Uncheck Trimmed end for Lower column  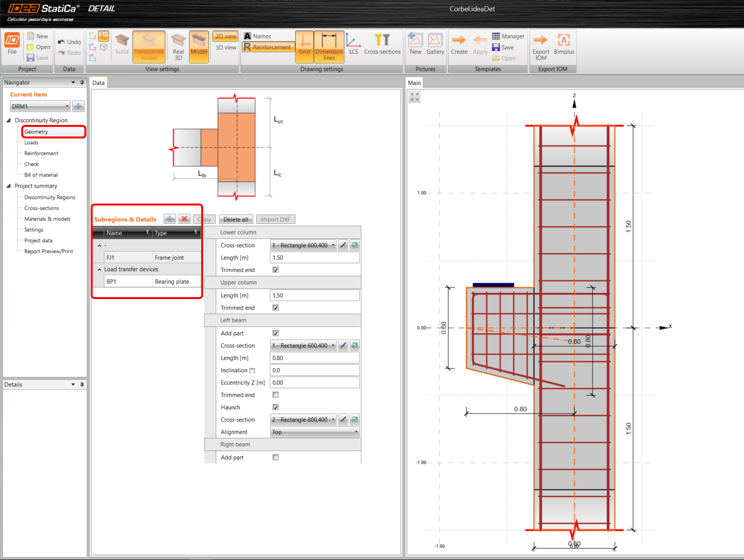[276, 270]
